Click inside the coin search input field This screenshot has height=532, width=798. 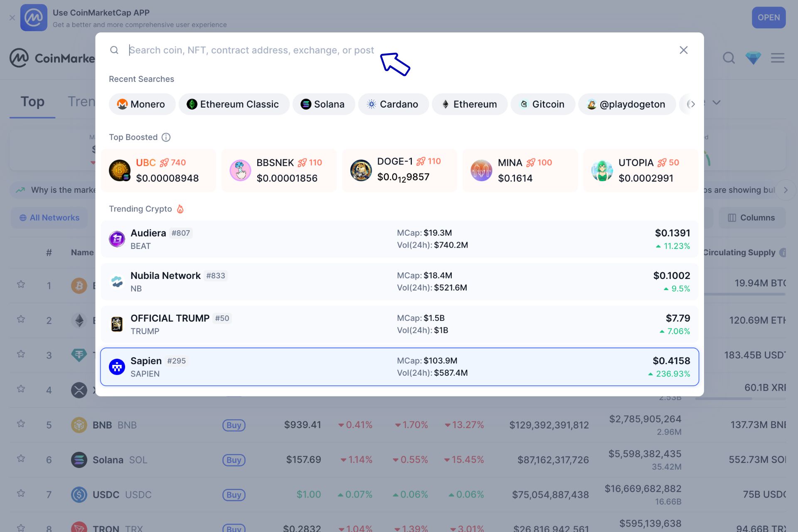(249, 50)
